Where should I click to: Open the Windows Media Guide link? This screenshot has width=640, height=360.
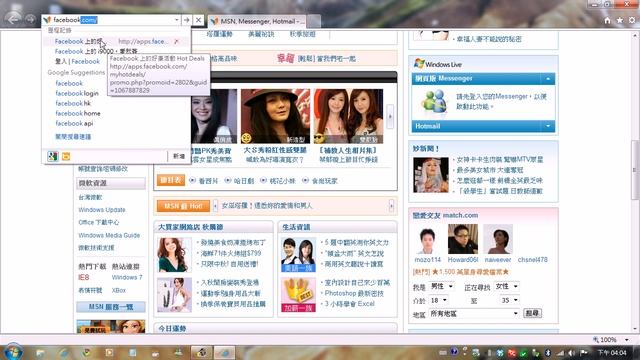pos(109,236)
